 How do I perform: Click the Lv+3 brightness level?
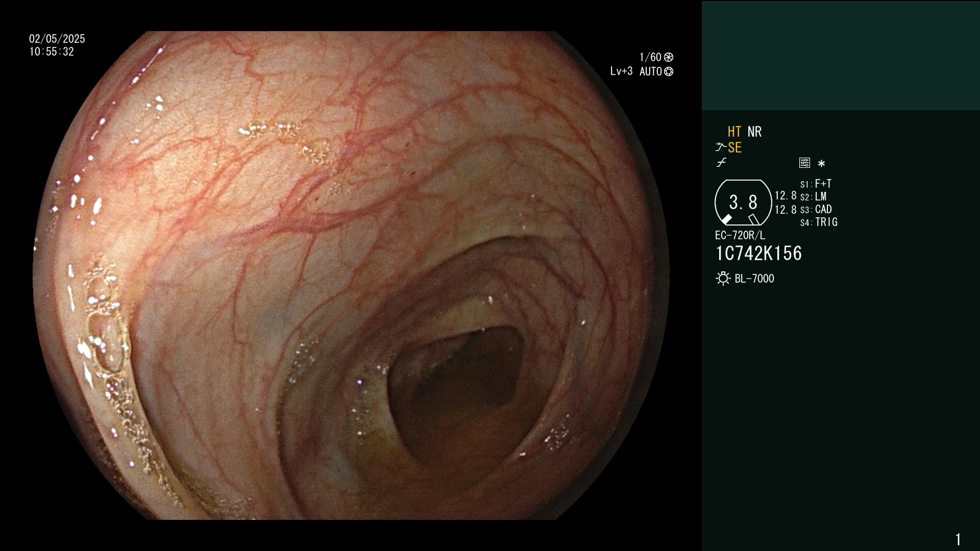(621, 71)
